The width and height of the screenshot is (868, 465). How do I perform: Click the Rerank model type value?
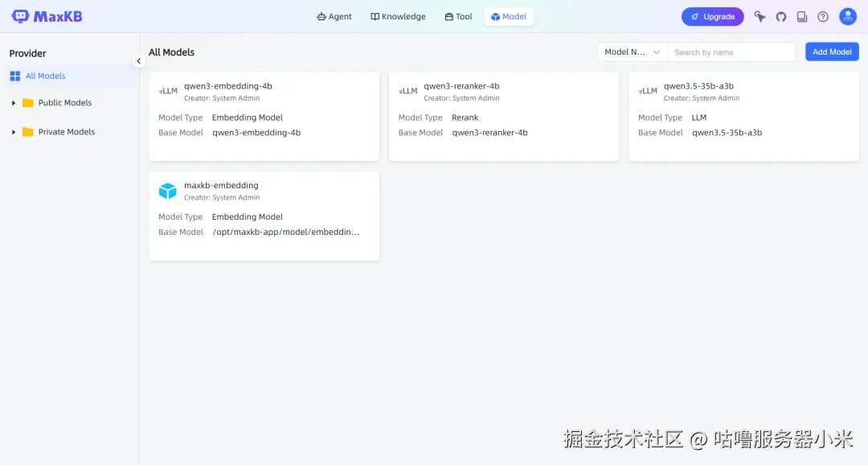click(x=465, y=117)
